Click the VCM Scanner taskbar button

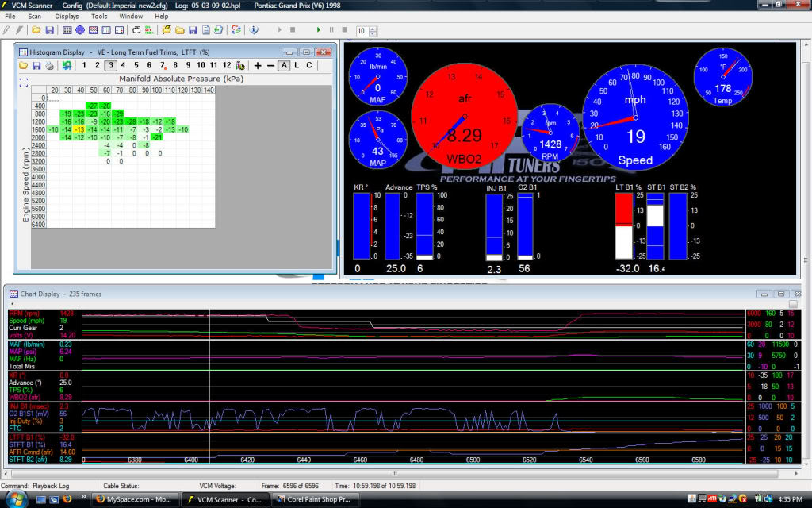(225, 499)
